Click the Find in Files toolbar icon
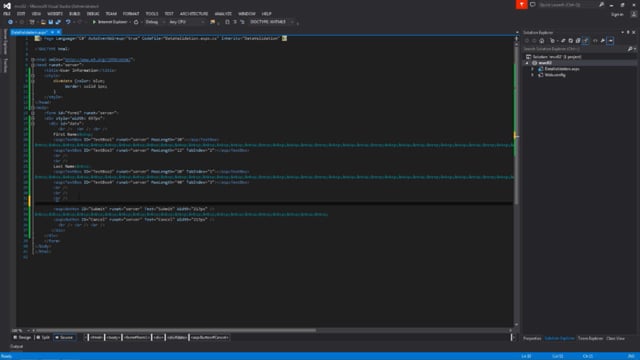 (213, 22)
